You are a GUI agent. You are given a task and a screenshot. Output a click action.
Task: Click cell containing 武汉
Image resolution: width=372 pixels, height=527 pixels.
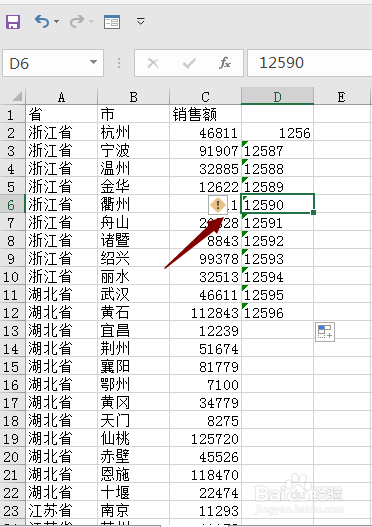[x=133, y=295]
